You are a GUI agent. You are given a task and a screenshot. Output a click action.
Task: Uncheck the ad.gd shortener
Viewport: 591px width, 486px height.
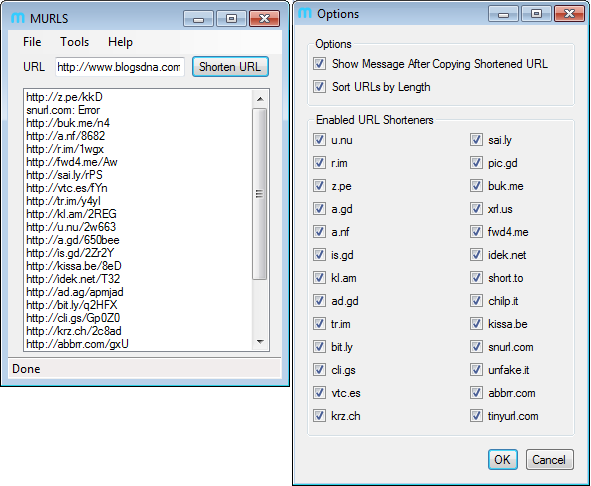[x=319, y=301]
